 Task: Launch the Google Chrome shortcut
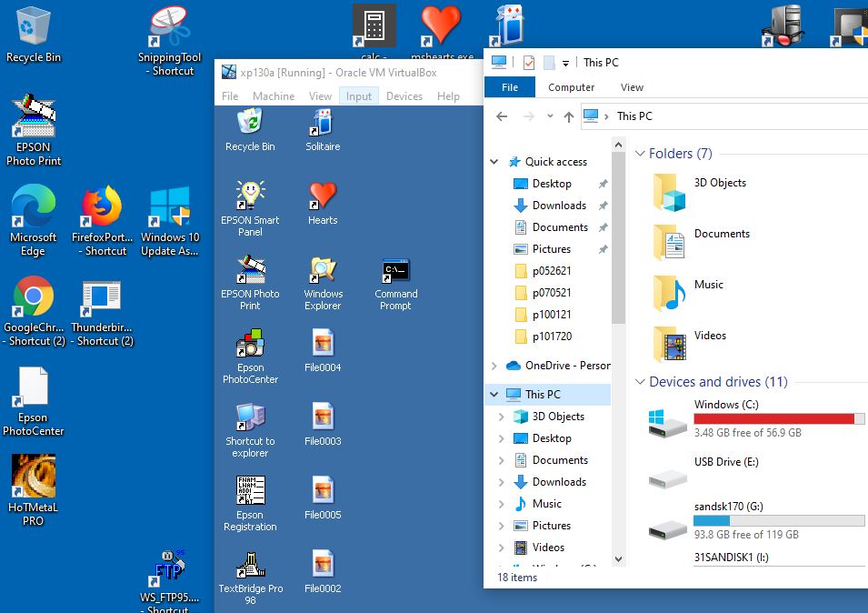34,311
